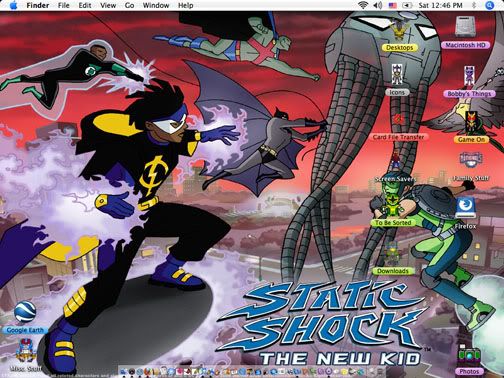Viewport: 504px width, 378px height.
Task: Select the Bobby's Things folder
Action: [469, 76]
